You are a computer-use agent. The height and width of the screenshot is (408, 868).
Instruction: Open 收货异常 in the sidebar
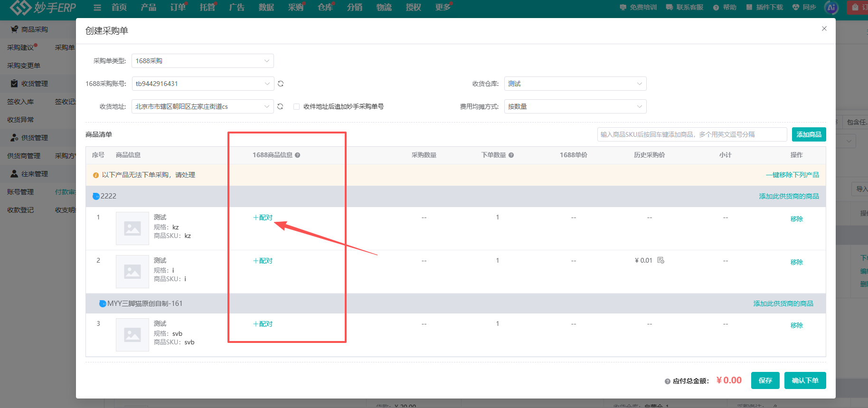(x=20, y=120)
